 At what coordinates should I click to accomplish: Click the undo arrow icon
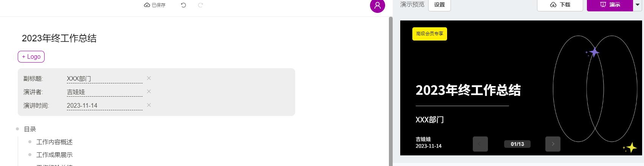pos(183,5)
